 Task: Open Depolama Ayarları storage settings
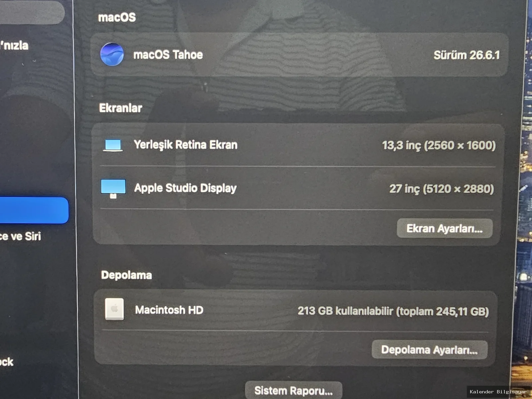pos(430,349)
